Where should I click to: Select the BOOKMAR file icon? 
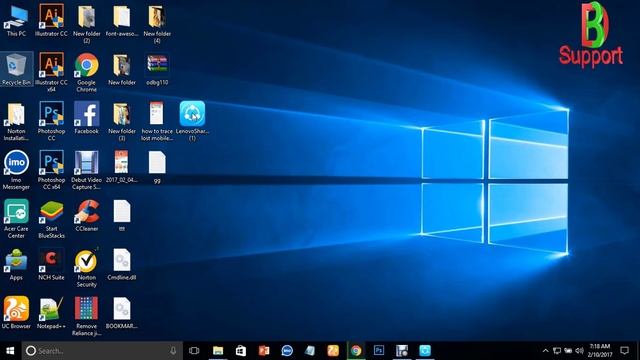[x=122, y=313]
